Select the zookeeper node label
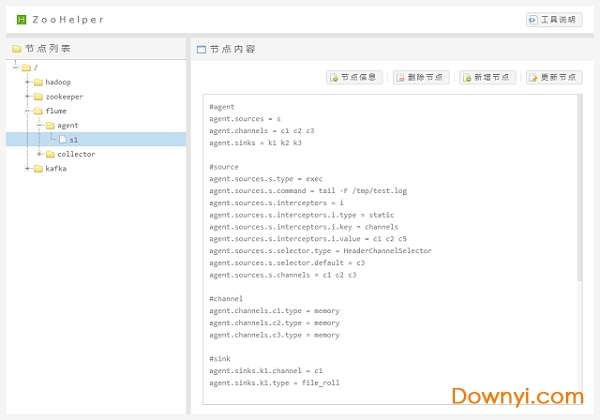Image resolution: width=600 pixels, height=420 pixels. coord(64,97)
